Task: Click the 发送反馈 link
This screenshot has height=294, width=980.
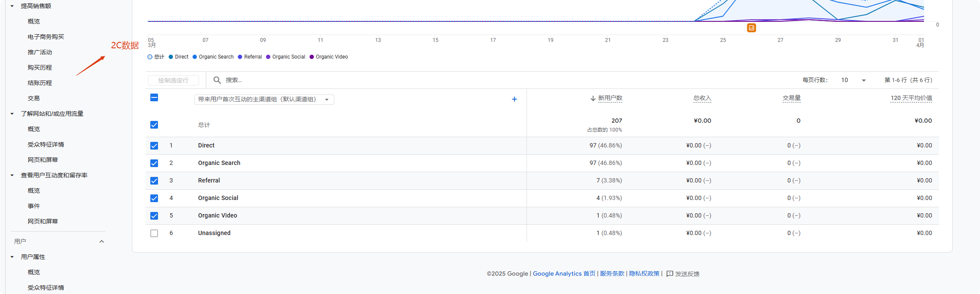Action: [687, 274]
